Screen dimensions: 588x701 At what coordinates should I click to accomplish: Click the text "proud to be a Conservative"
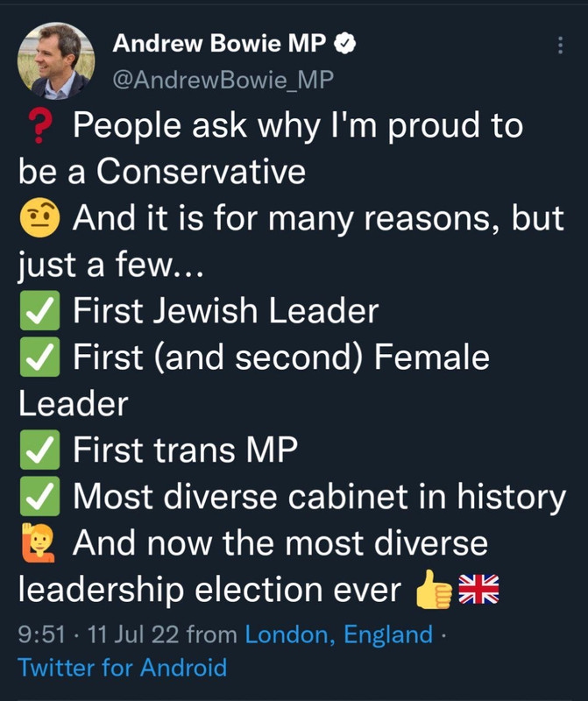pos(263,149)
